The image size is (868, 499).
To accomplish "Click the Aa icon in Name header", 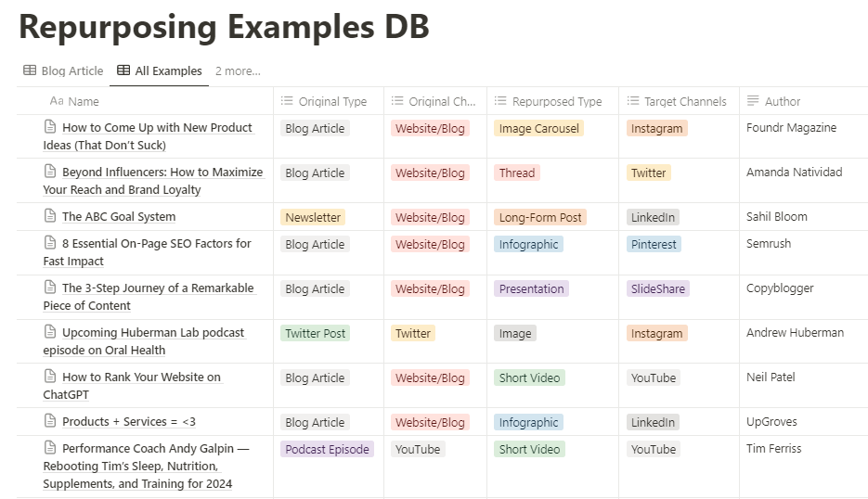I will [x=57, y=101].
